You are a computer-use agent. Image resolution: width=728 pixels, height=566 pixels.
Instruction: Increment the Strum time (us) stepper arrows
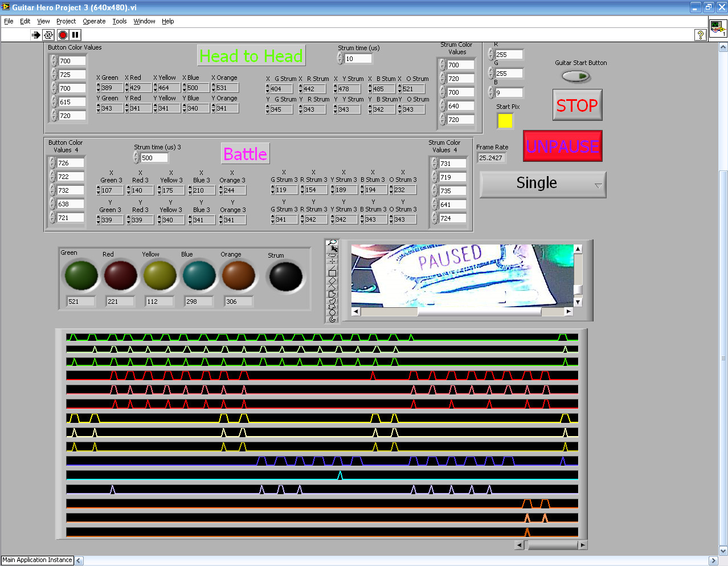point(340,56)
